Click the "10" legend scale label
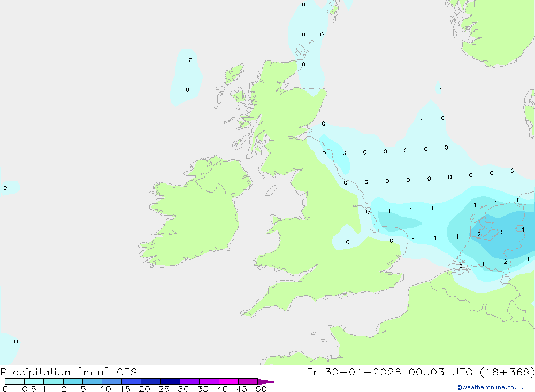Image resolution: width=535 pixels, height=392 pixels. (106, 389)
